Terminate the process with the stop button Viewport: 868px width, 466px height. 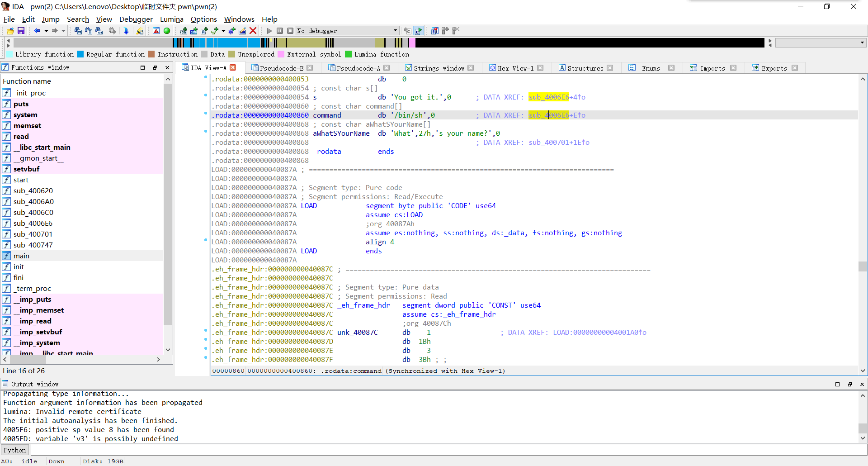click(x=290, y=31)
